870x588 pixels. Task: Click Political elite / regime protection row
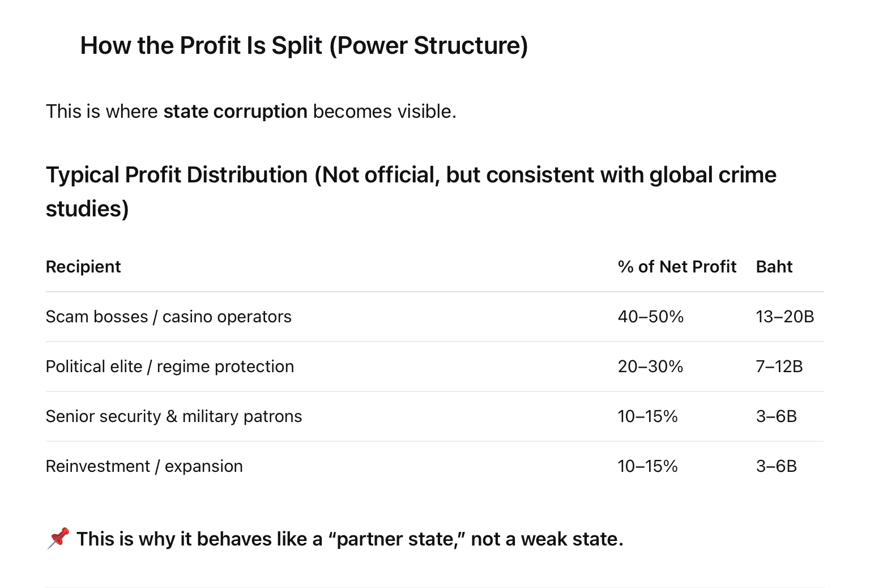[x=169, y=367]
